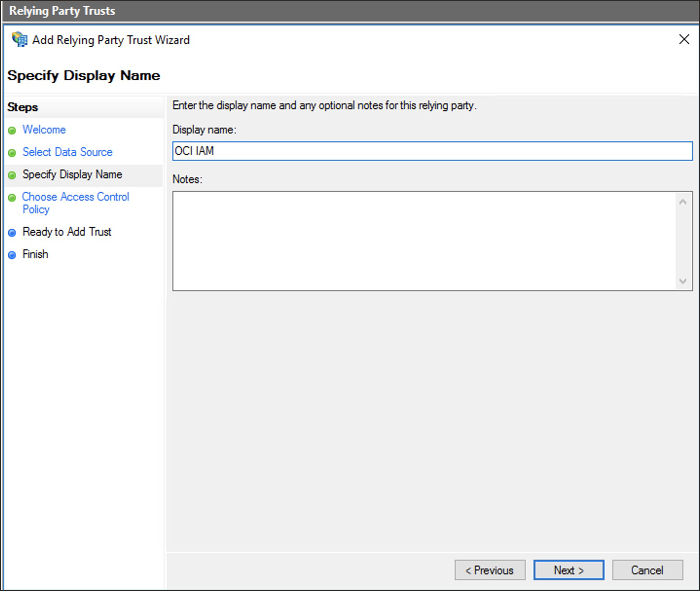Viewport: 700px width, 591px height.
Task: Open the Welcome step
Action: click(x=44, y=129)
